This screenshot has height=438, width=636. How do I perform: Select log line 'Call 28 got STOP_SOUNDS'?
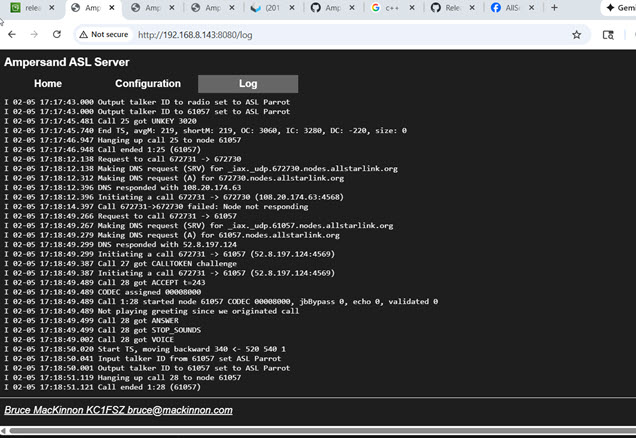(102, 330)
